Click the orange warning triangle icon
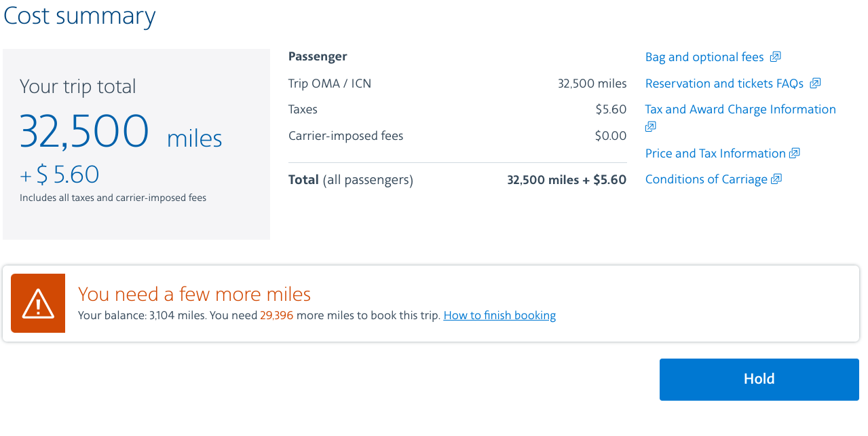The image size is (868, 436). [38, 303]
